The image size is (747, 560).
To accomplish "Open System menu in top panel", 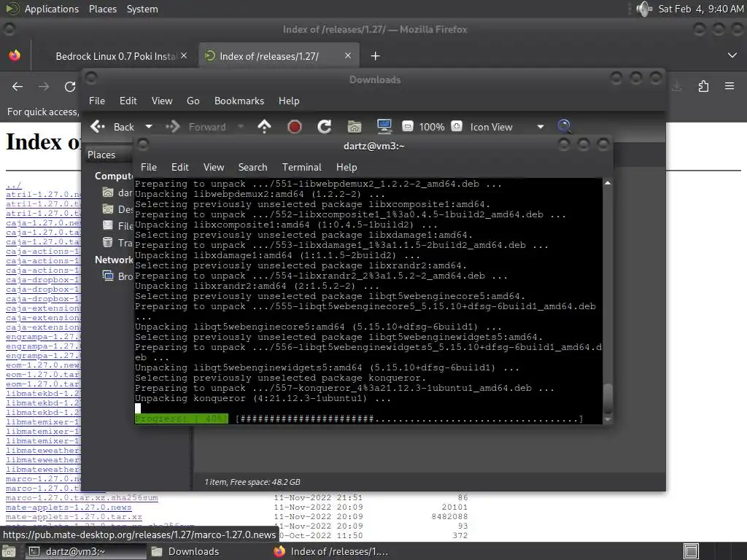I will 142,9.
